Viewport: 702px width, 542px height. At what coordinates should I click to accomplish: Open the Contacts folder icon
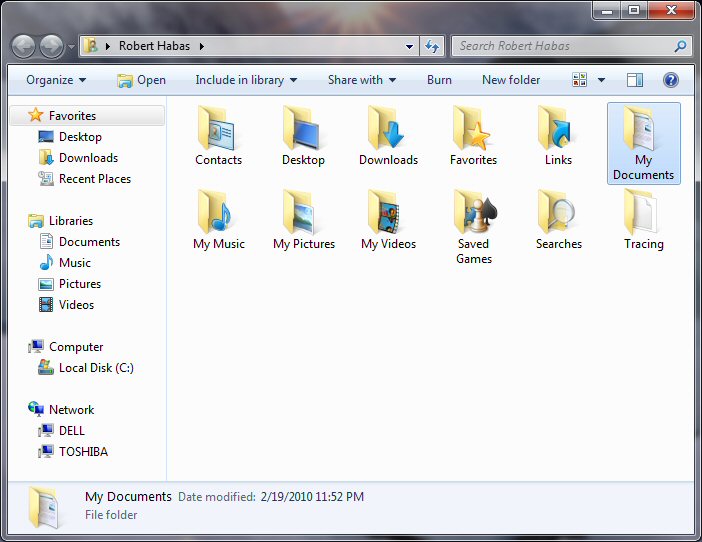pyautogui.click(x=218, y=128)
